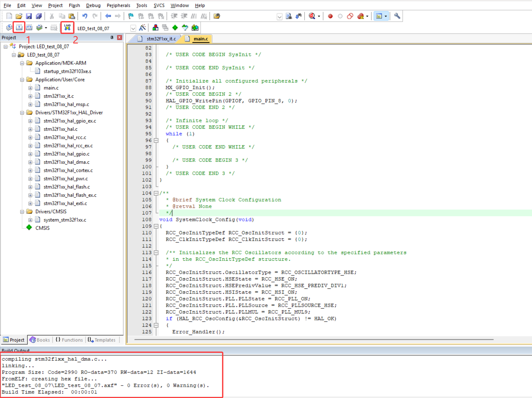Rebuild all target files
The image size is (532, 398).
29,28
